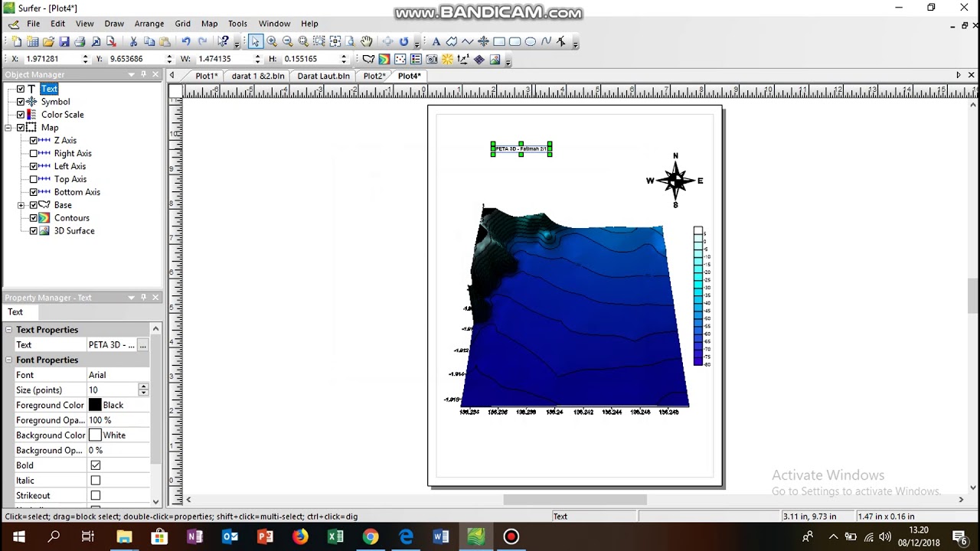This screenshot has width=980, height=551.
Task: Uncheck the Bold checkbox
Action: click(x=96, y=465)
